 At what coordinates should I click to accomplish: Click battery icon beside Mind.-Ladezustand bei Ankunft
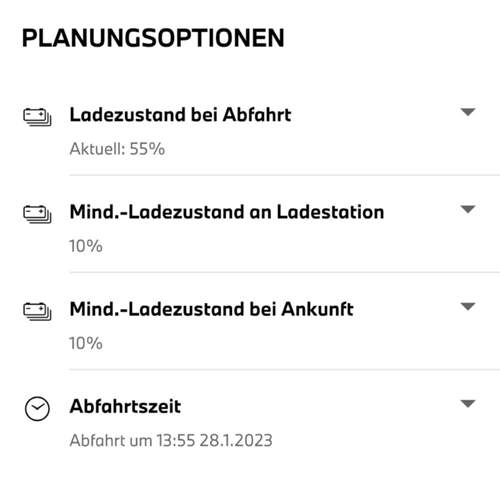tap(37, 311)
